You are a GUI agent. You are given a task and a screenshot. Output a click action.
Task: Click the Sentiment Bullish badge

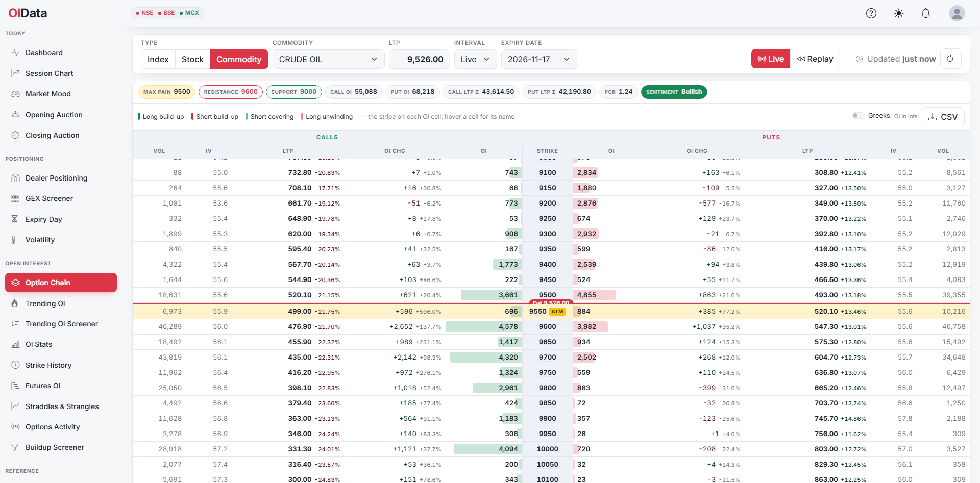tap(674, 92)
